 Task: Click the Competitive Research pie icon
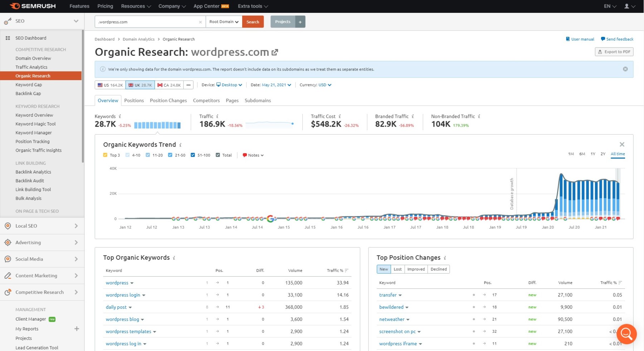pos(8,292)
